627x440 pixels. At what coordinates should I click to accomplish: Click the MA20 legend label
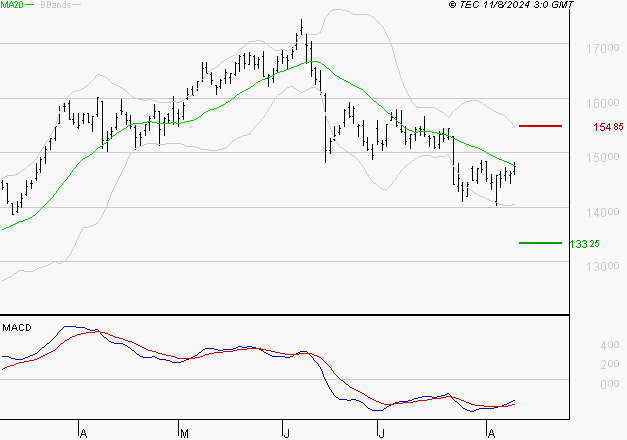point(12,4)
